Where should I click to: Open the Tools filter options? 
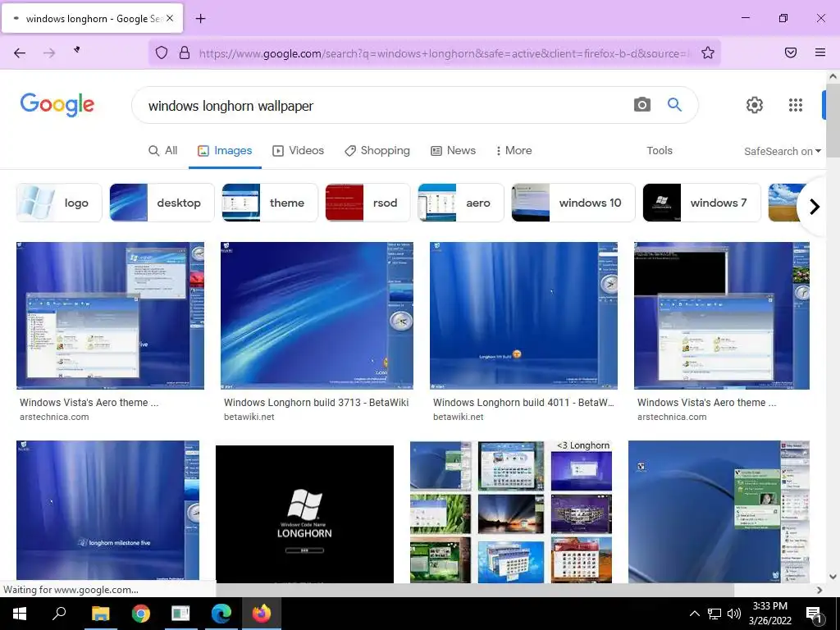(660, 151)
